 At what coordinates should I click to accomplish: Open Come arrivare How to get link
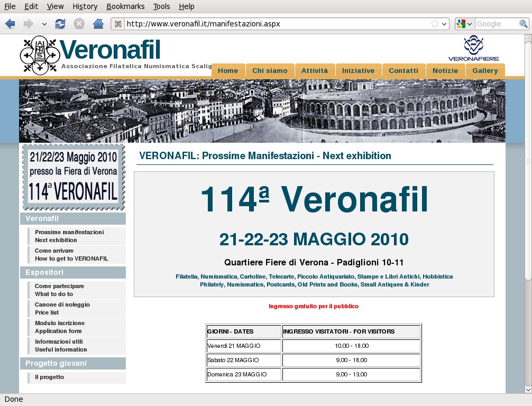pyautogui.click(x=77, y=254)
